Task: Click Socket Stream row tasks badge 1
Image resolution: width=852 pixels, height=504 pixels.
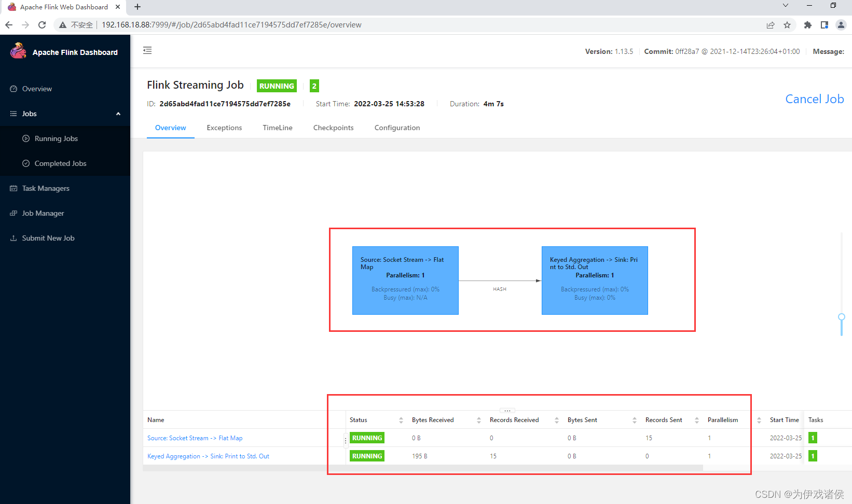Action: tap(813, 438)
